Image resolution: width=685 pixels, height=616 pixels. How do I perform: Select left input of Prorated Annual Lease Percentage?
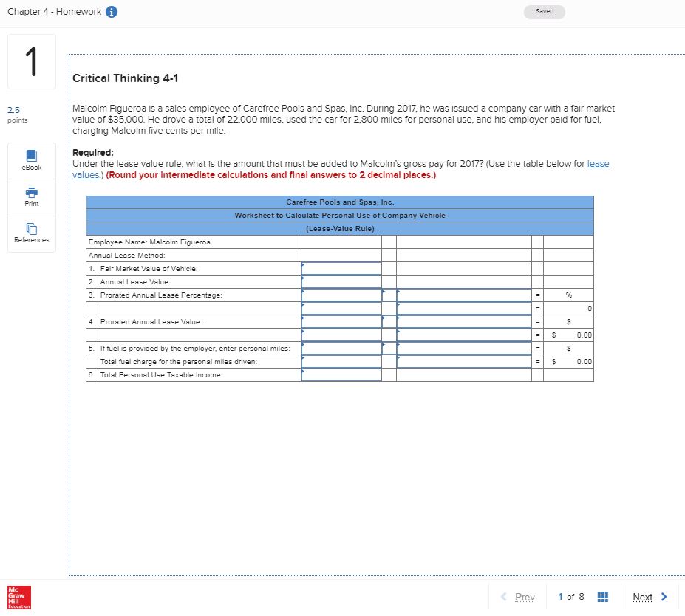pyautogui.click(x=341, y=295)
